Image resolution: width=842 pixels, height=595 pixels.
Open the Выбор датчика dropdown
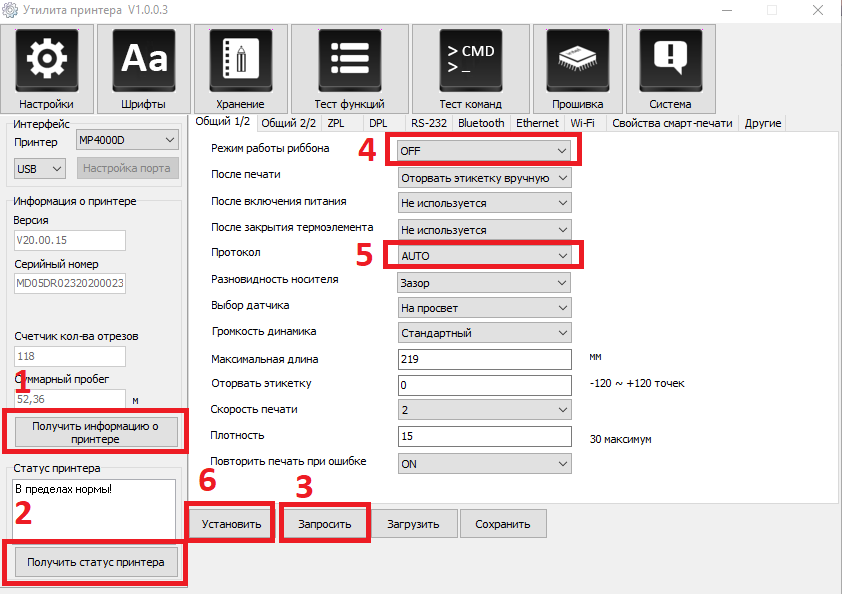click(483, 308)
